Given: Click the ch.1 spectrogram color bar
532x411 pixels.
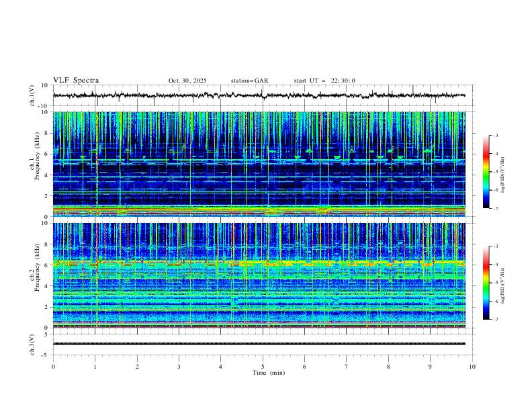Looking at the screenshot, I should tap(486, 172).
